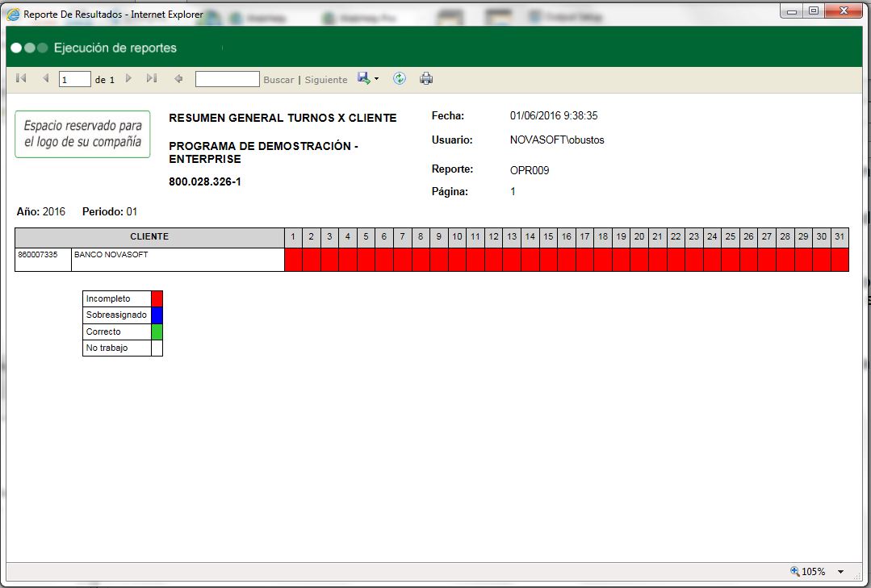871x588 pixels.
Task: Minimize the Internet Explorer window
Action: click(x=792, y=11)
